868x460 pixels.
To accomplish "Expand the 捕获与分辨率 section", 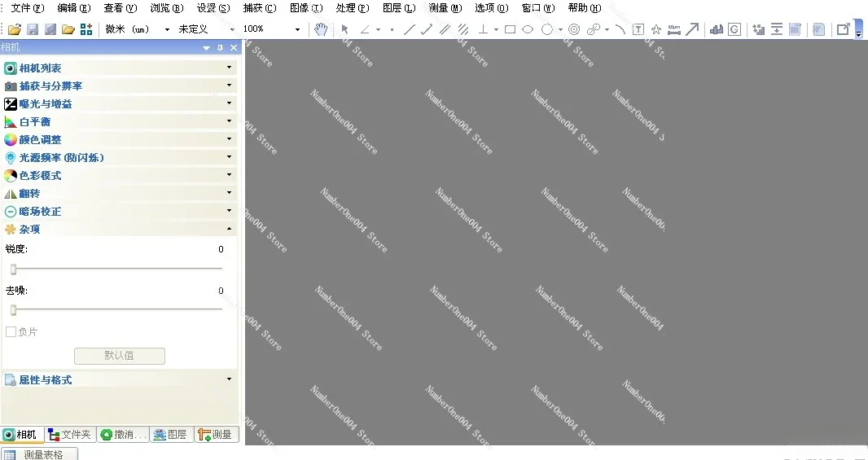I will pyautogui.click(x=119, y=85).
